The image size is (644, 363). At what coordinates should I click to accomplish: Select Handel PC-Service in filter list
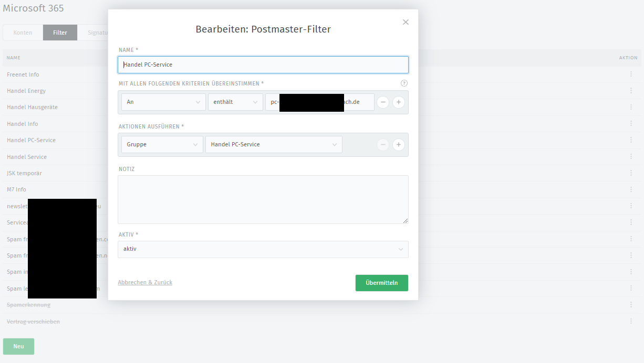pyautogui.click(x=31, y=140)
